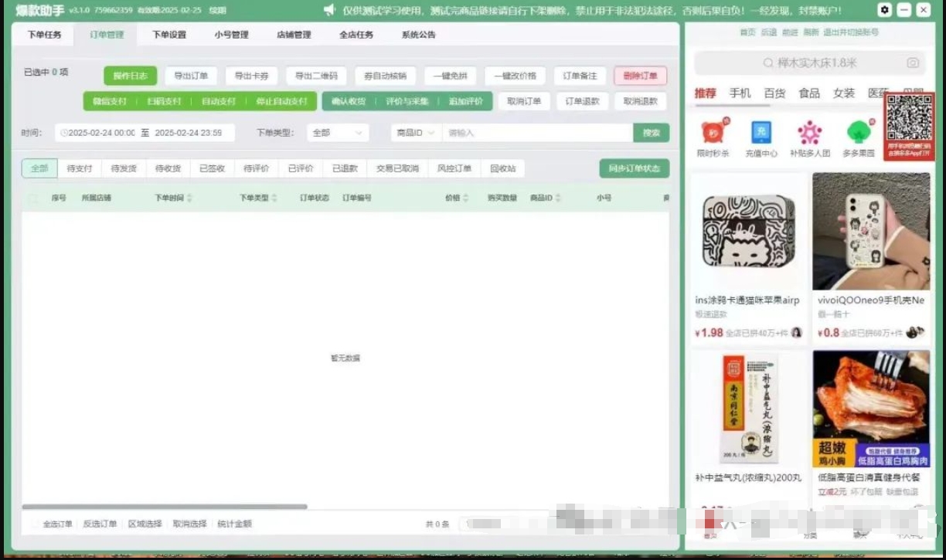Screen dimensions: 946x560
Task: Click 追加评价 button
Action: pos(466,101)
